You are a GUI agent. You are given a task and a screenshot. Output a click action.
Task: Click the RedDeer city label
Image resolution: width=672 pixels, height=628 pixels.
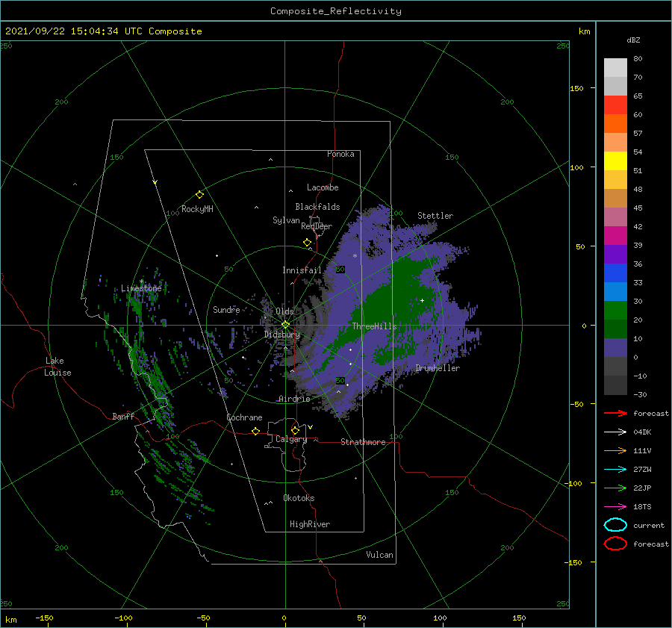[x=317, y=226]
